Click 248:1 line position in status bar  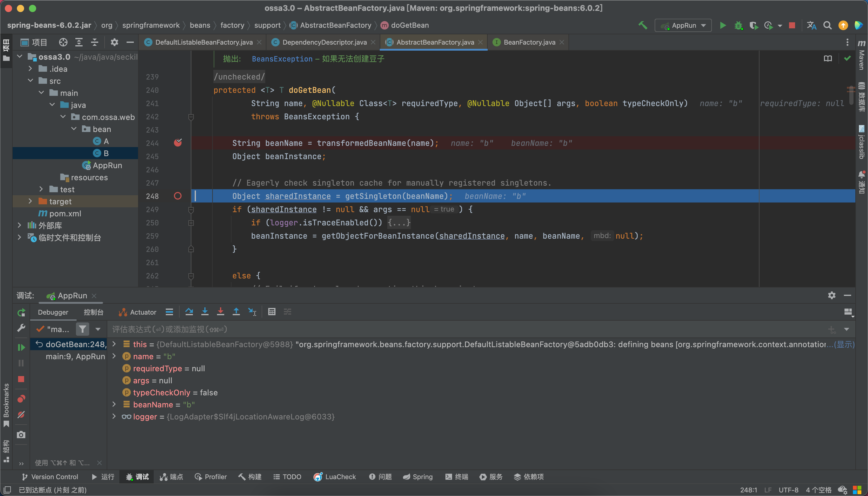pos(748,490)
